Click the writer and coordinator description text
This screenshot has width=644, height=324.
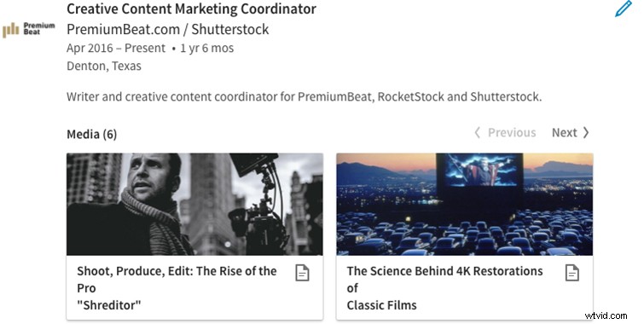pyautogui.click(x=305, y=97)
